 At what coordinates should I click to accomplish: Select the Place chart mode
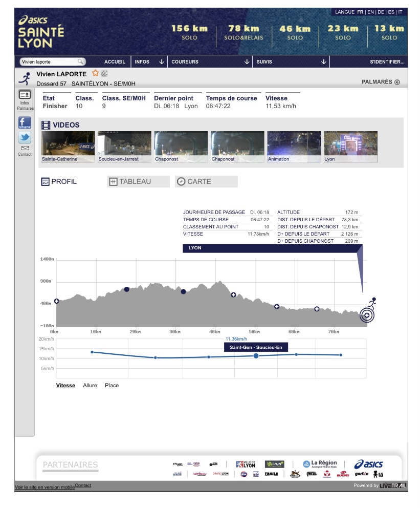point(112,386)
